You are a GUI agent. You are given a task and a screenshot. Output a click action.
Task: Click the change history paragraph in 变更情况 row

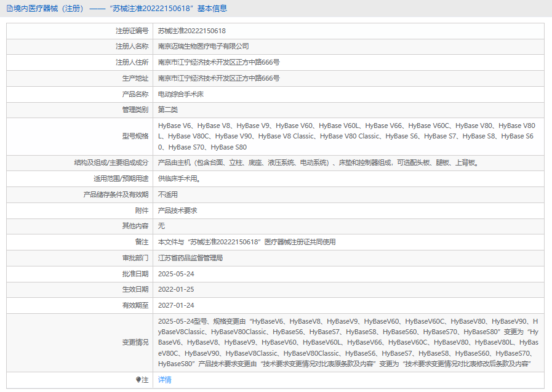(x=348, y=342)
